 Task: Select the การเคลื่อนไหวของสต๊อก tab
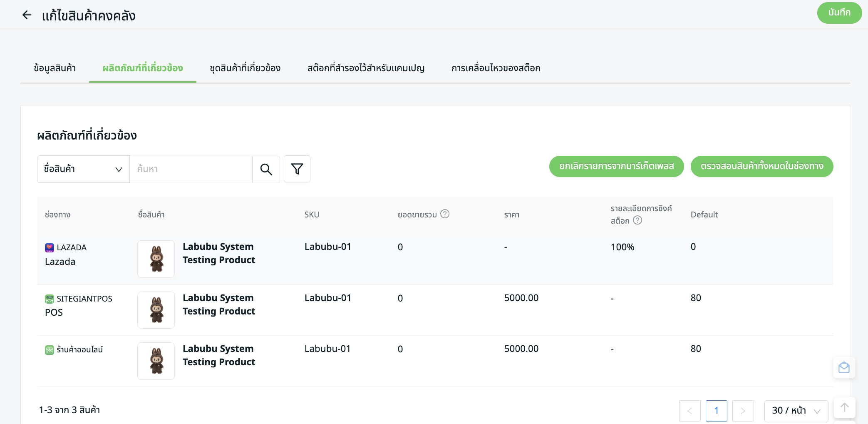point(496,68)
